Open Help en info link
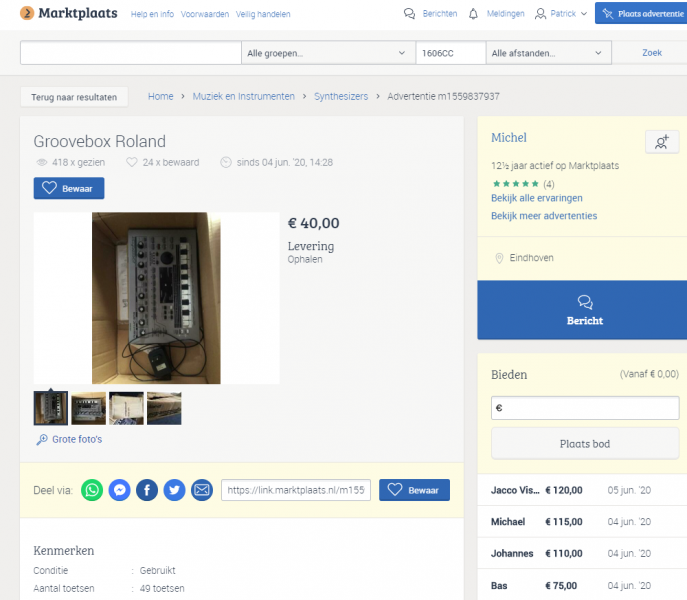 (152, 14)
